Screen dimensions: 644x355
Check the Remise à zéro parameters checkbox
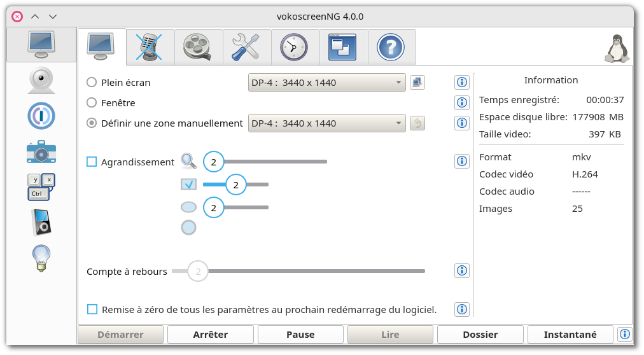coord(92,309)
